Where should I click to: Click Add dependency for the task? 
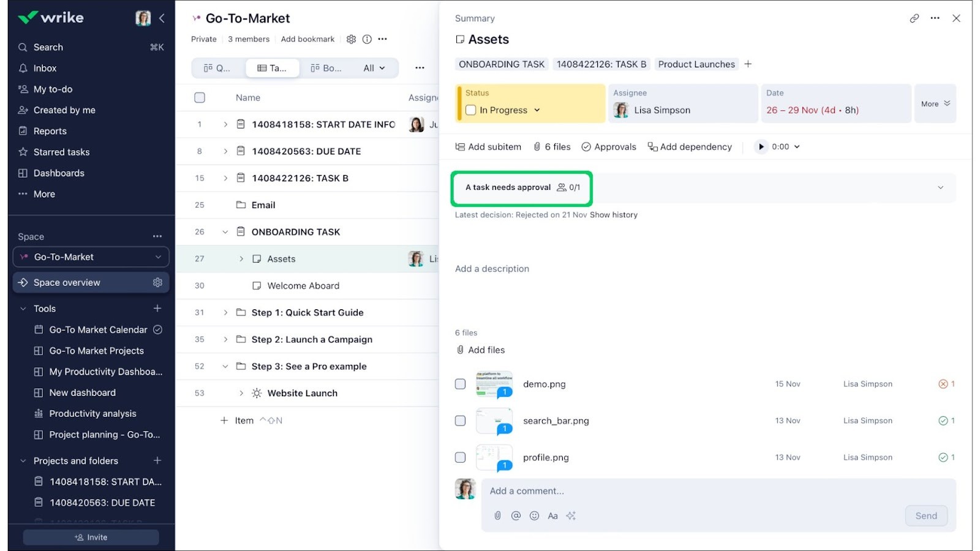[690, 146]
